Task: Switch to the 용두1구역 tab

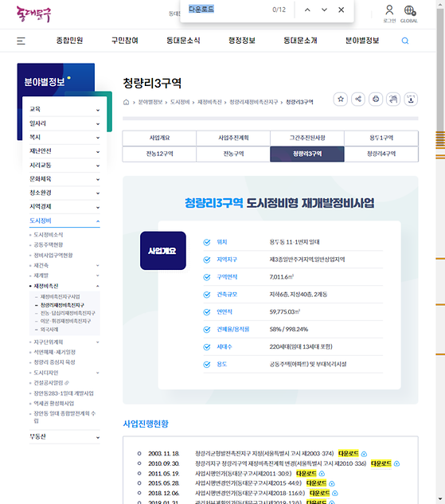Action: coord(381,138)
